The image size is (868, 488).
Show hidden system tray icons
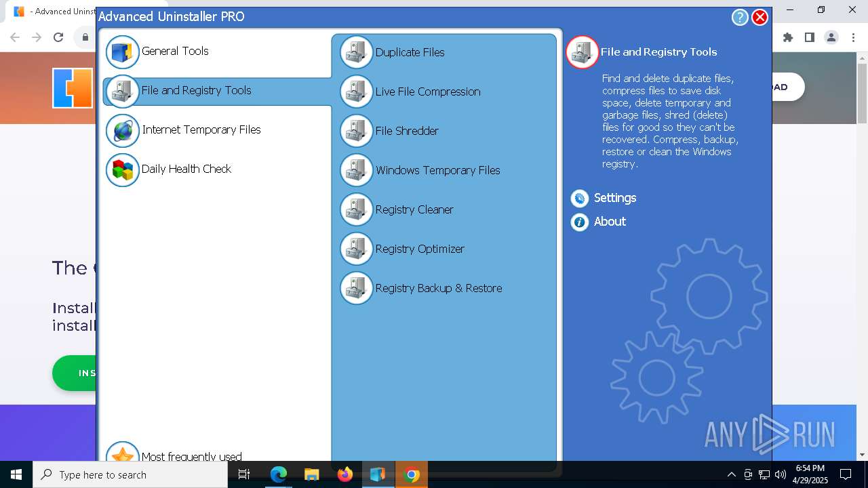point(731,474)
